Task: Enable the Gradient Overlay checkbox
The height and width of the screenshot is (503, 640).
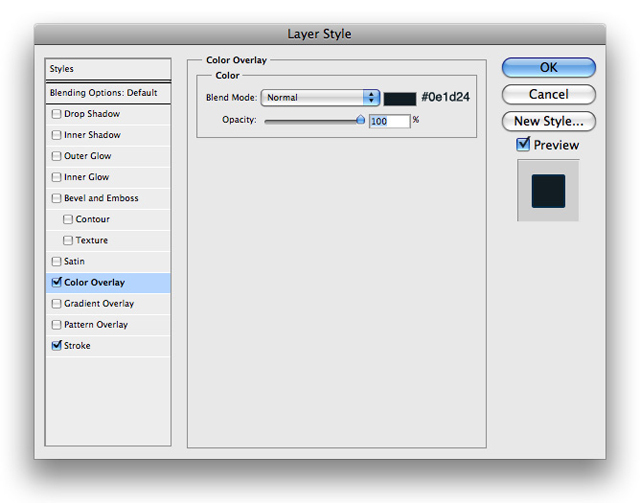Action: (x=56, y=304)
